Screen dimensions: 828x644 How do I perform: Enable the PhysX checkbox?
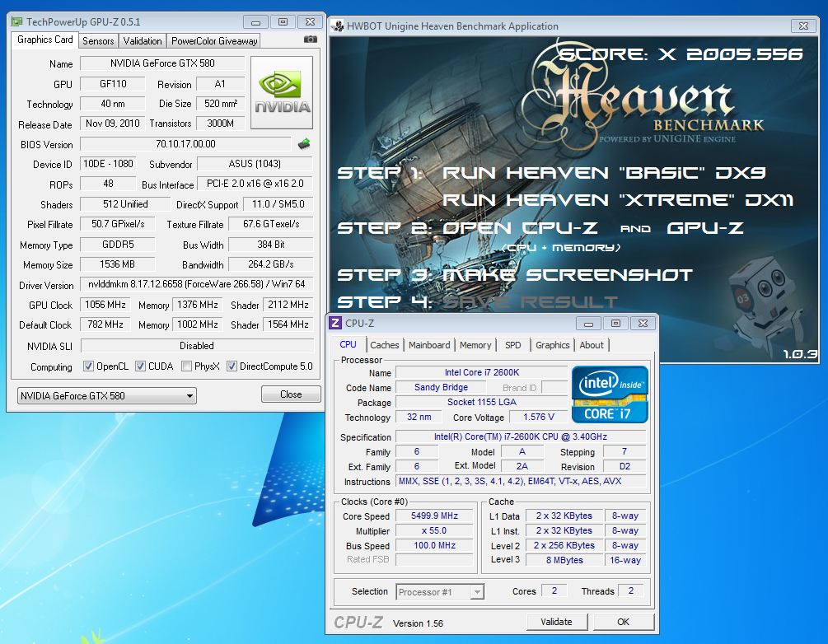point(187,366)
